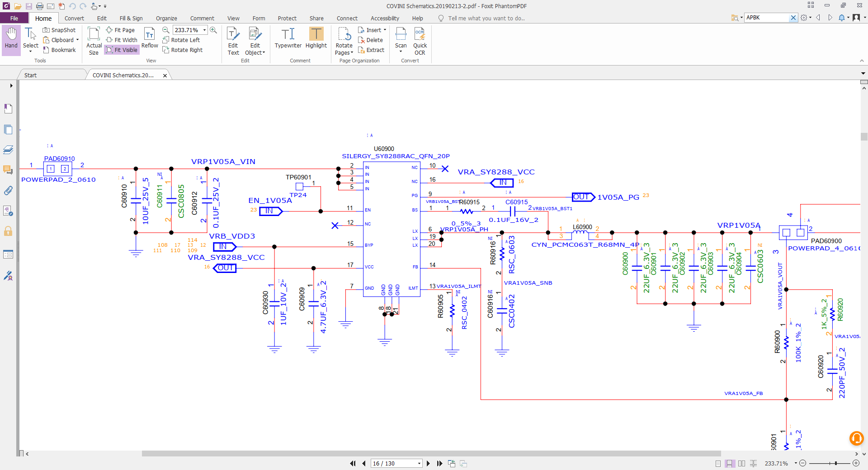Open the File menu
The image size is (868, 470).
coord(14,18)
